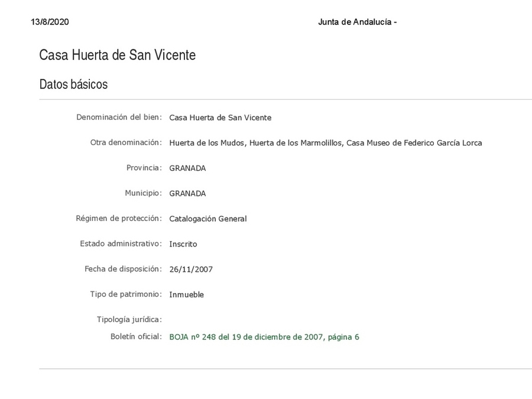Click the Inmueble heritage type value
The width and height of the screenshot is (532, 399).
pos(186,295)
